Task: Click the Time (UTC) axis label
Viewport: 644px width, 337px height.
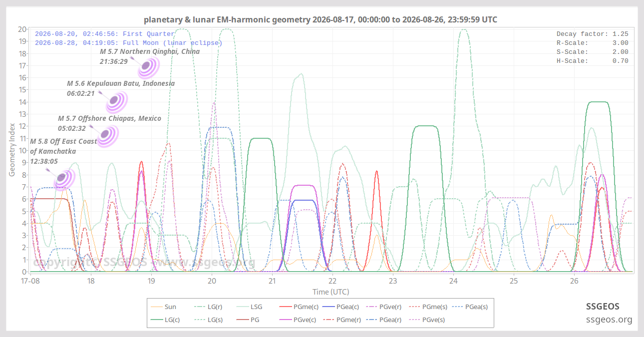Action: (x=330, y=292)
